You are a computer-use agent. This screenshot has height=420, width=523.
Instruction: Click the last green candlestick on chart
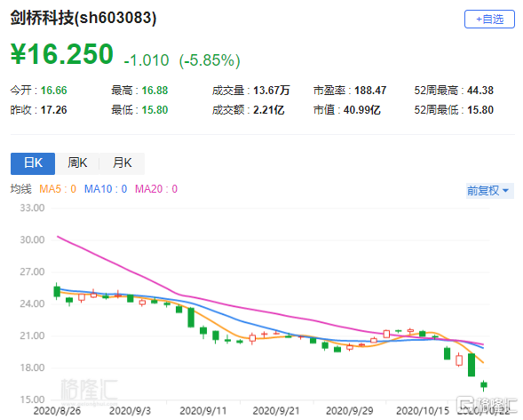[x=484, y=385]
